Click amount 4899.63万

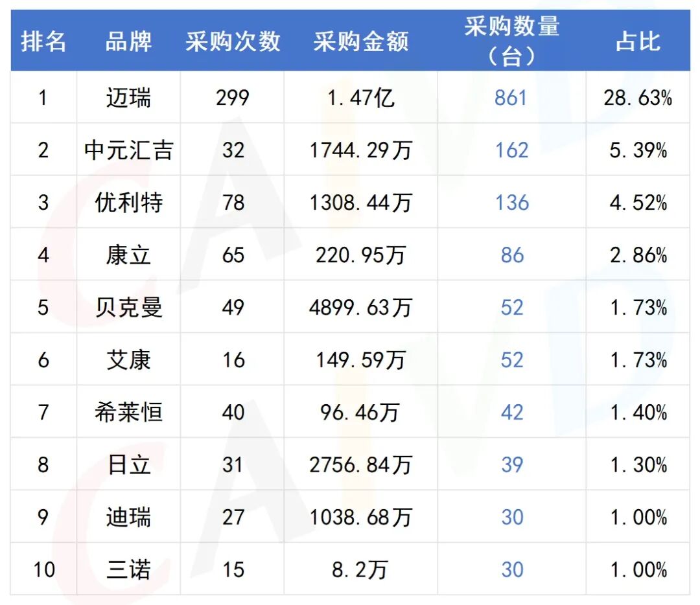(361, 308)
